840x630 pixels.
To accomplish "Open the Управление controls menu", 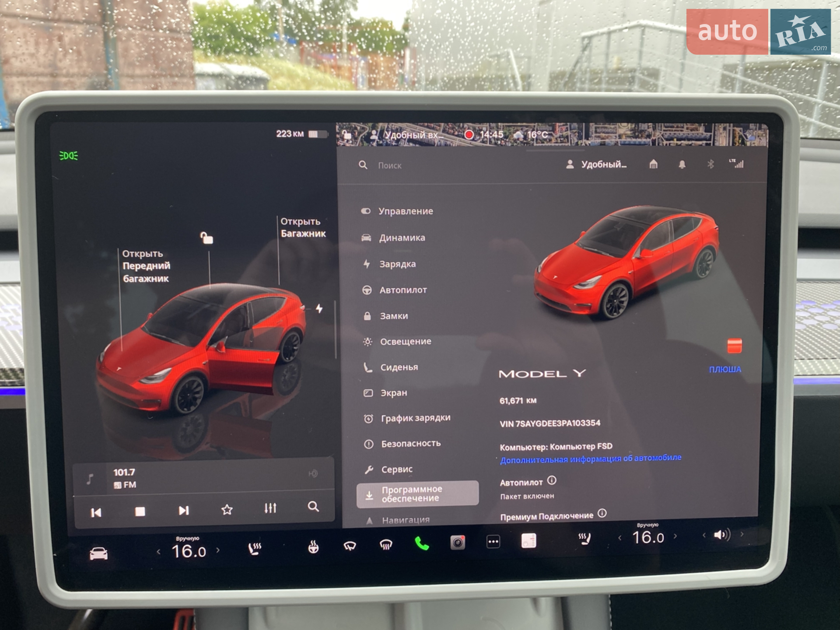I will click(x=397, y=211).
